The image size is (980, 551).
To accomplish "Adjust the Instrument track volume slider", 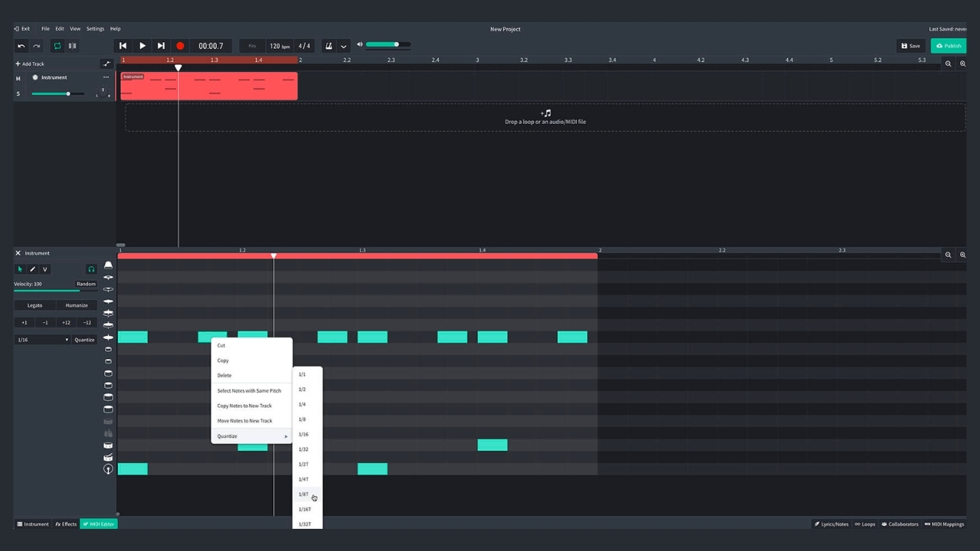I will pyautogui.click(x=57, y=94).
